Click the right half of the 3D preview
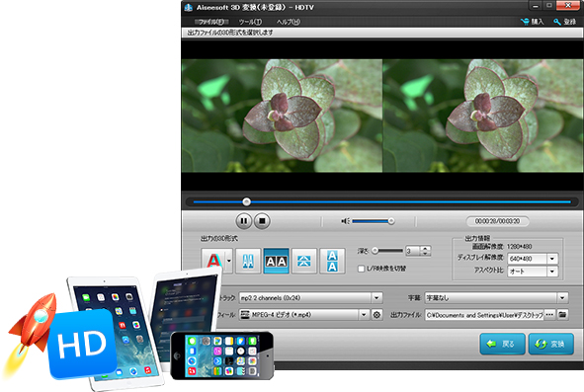The height and width of the screenshot is (392, 584). tap(482, 116)
